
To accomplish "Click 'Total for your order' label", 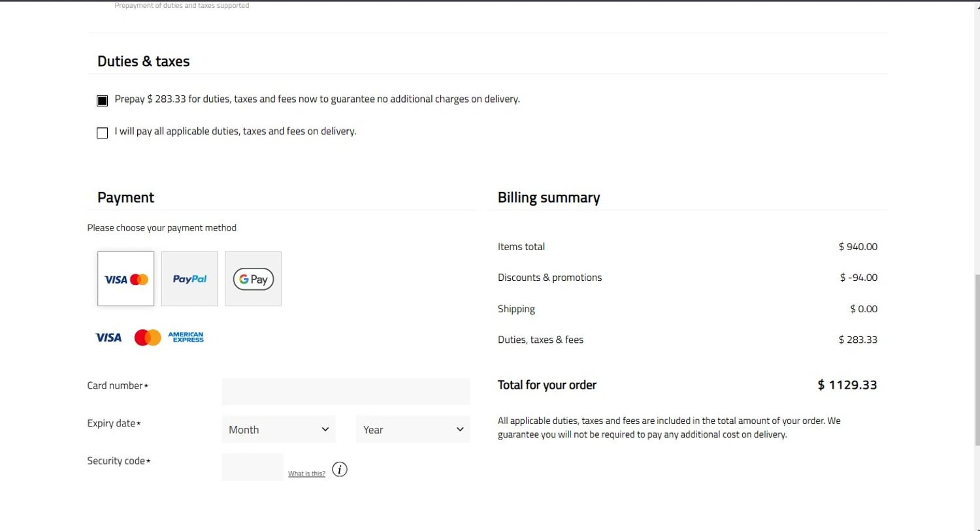I will [547, 385].
